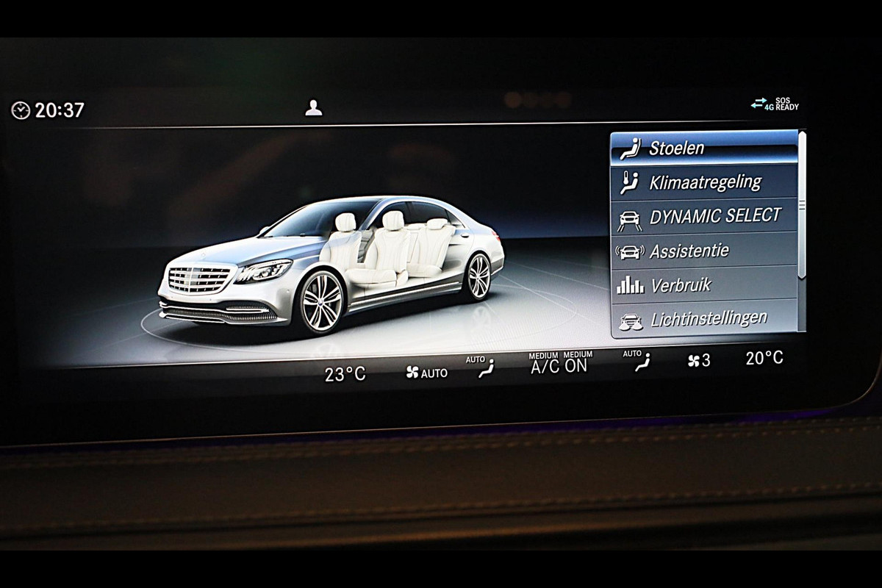
Task: Open the Lichtinstellingen headlight icon
Action: click(630, 320)
